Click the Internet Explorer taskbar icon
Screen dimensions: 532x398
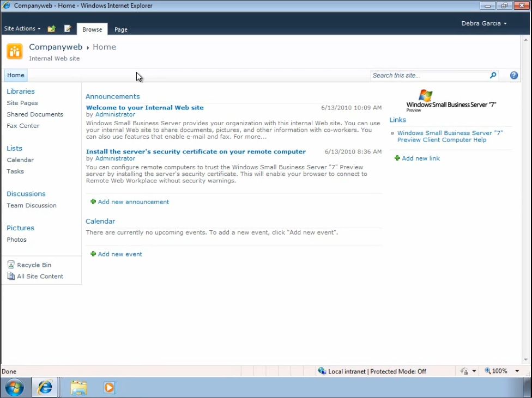[x=45, y=388]
